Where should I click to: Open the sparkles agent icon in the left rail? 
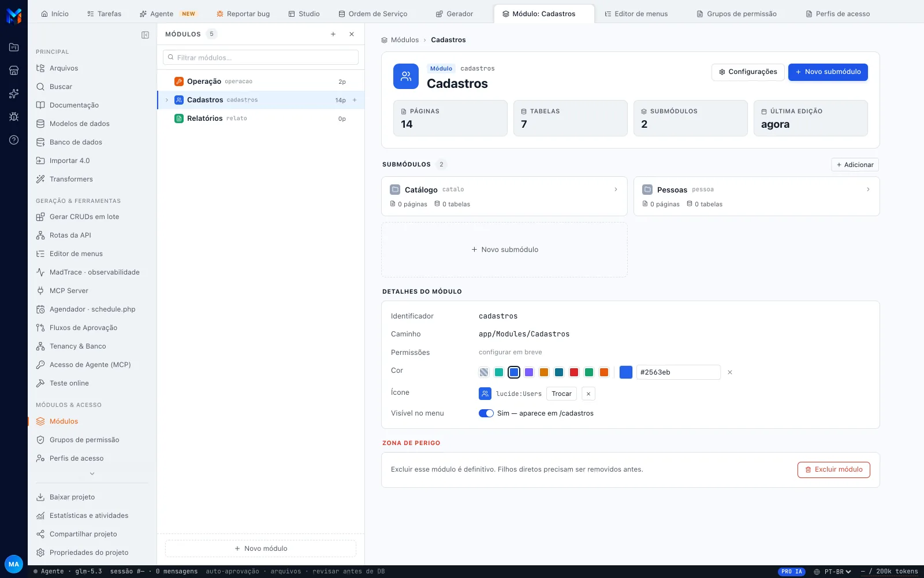click(14, 94)
